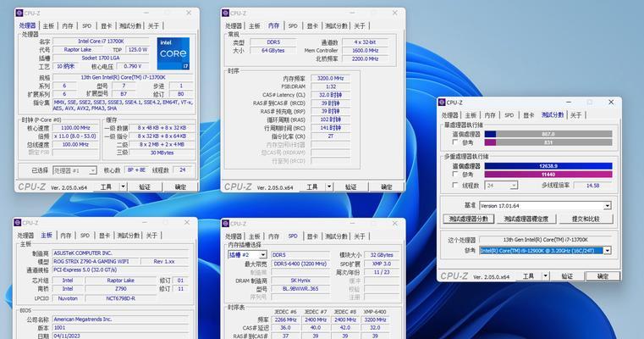Click the Nuvoton LPCIO value

pos(68,298)
